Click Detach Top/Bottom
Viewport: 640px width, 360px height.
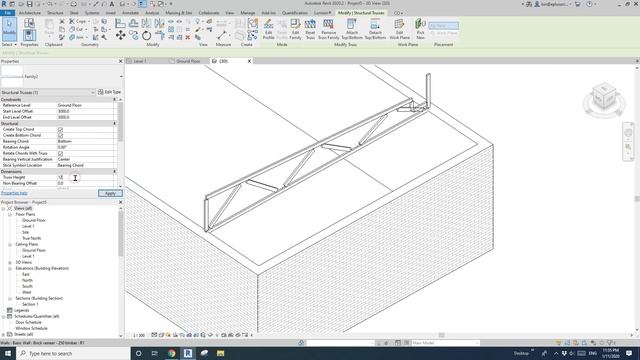[375, 29]
